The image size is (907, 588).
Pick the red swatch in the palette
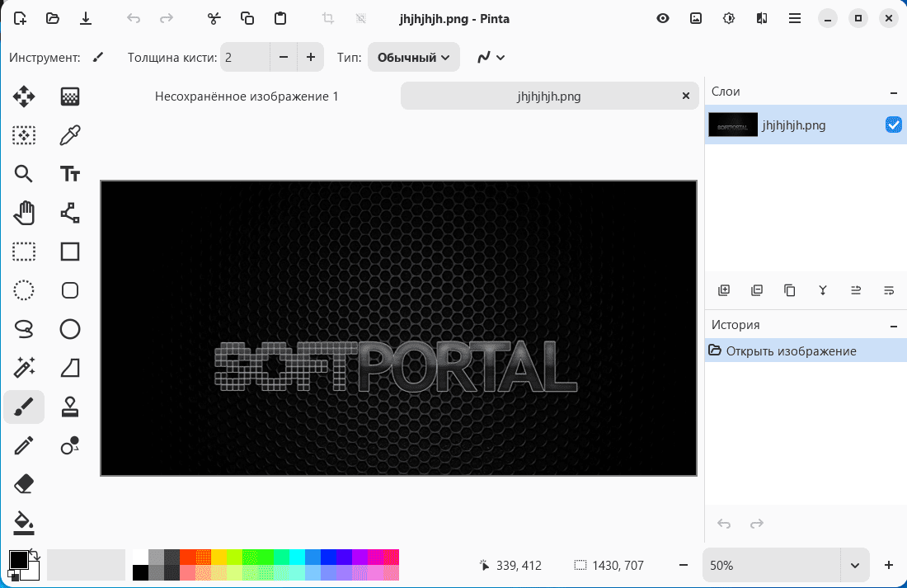187,557
